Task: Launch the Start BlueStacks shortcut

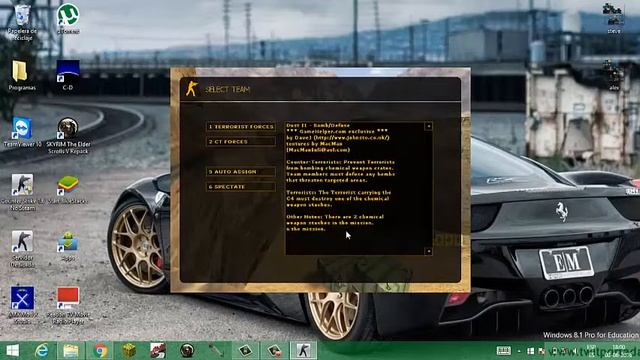Action: [68, 189]
